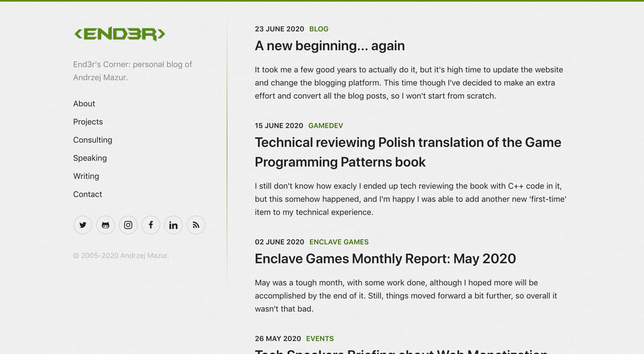Click the GAMEDEV category tag

pyautogui.click(x=325, y=126)
